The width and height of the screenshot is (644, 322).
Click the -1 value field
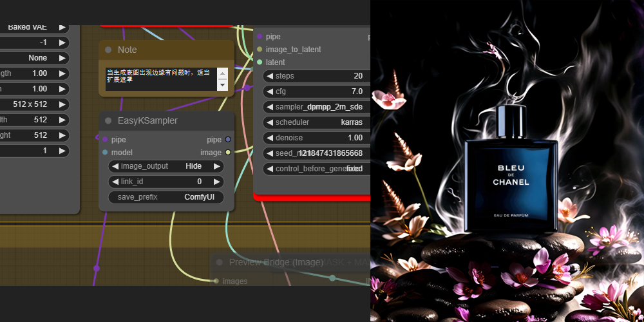click(x=34, y=43)
